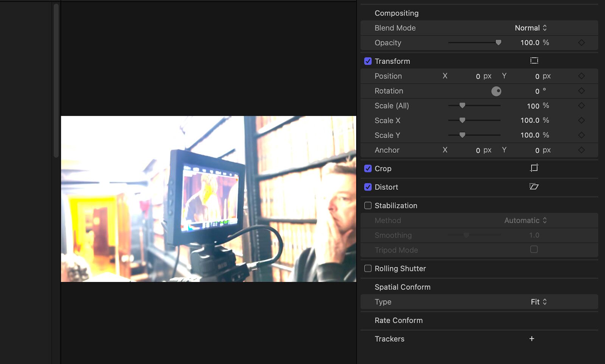The height and width of the screenshot is (364, 605).
Task: Add an Anchor keyframe diamond
Action: [x=581, y=150]
